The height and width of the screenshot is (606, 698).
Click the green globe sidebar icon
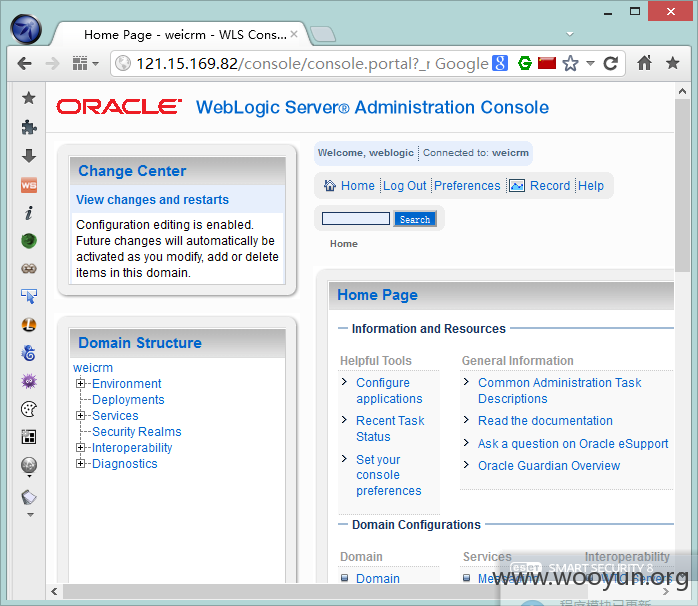click(x=29, y=241)
